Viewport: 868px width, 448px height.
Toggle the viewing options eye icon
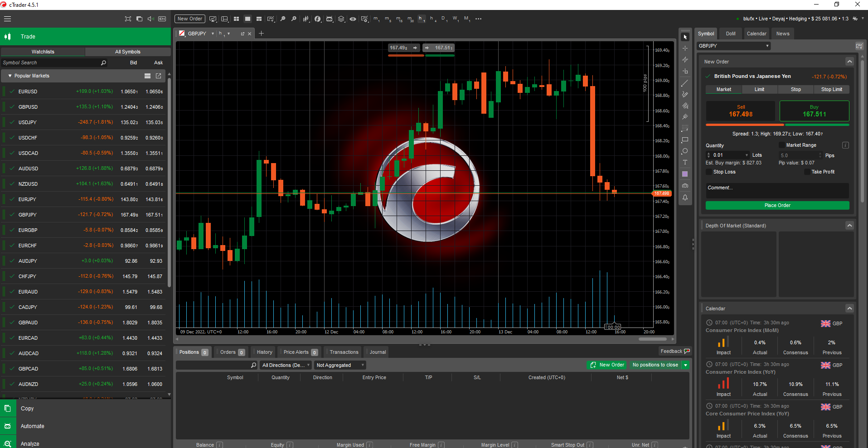[x=353, y=19]
